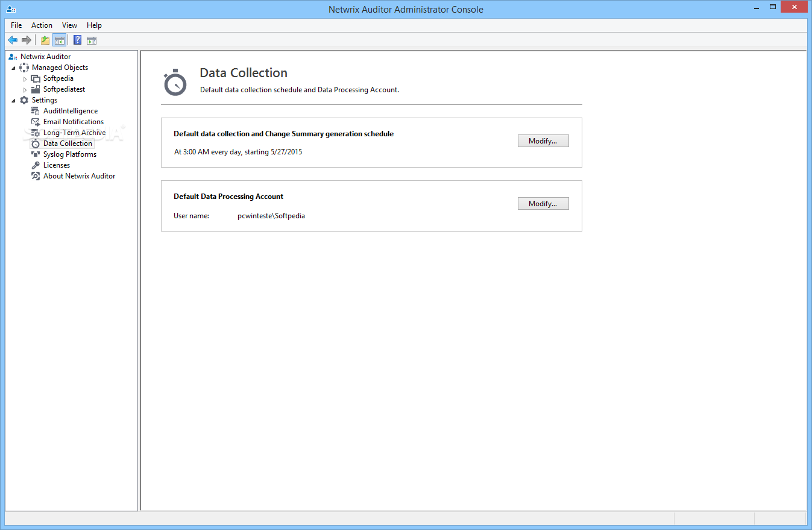Modify the Default Data Processing Account

[543, 204]
